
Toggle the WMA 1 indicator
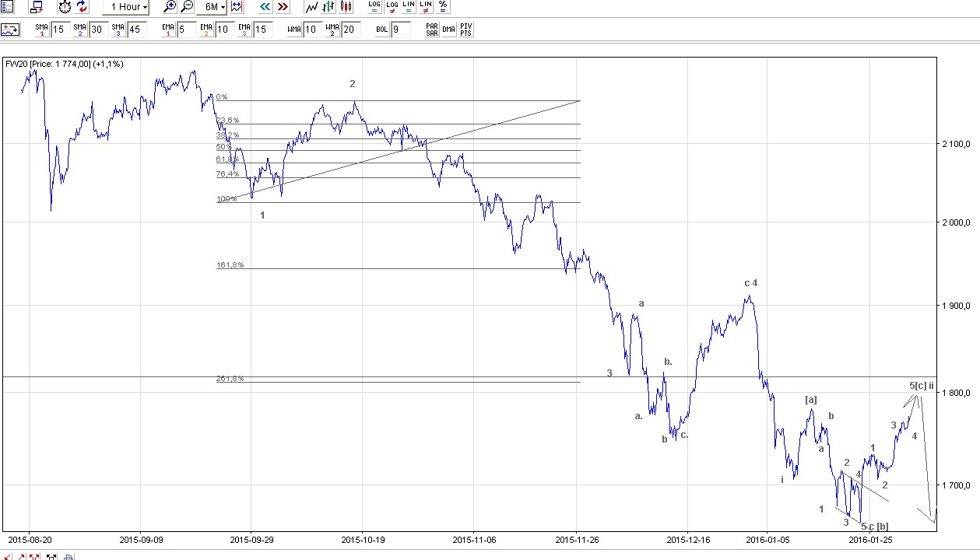coord(293,30)
